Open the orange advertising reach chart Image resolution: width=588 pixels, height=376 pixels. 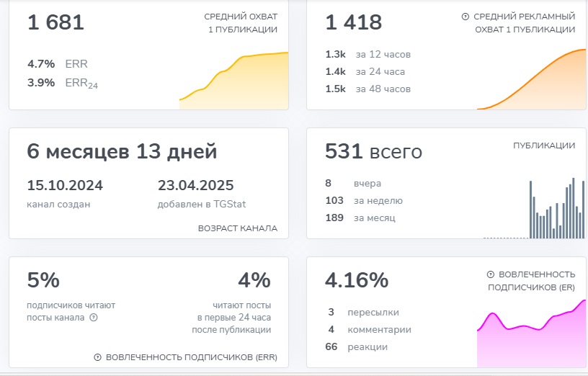tap(531, 79)
